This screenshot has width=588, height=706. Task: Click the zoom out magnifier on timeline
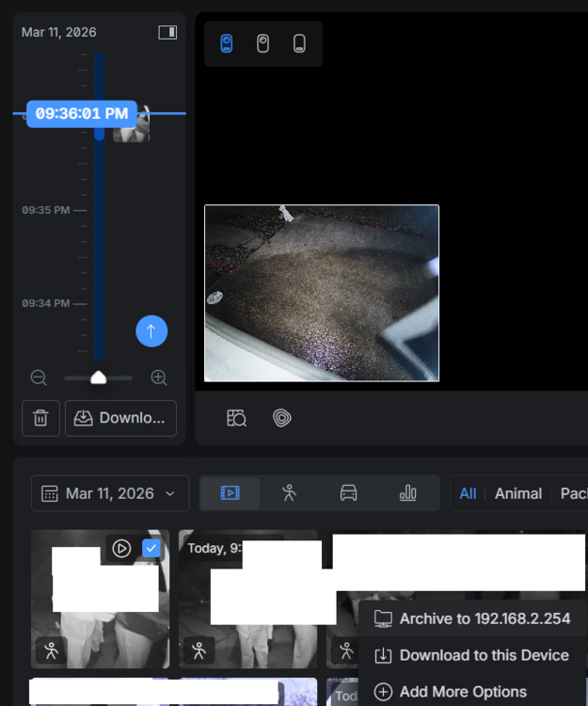39,377
